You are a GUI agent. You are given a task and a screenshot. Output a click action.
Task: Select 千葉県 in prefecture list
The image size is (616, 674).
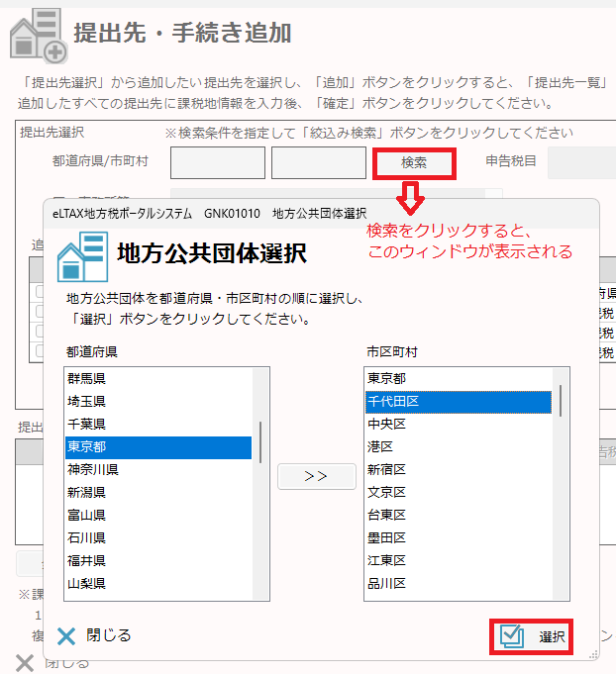(x=158, y=425)
